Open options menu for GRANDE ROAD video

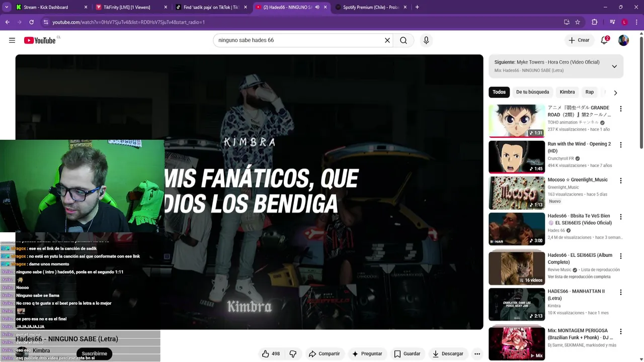(x=620, y=109)
